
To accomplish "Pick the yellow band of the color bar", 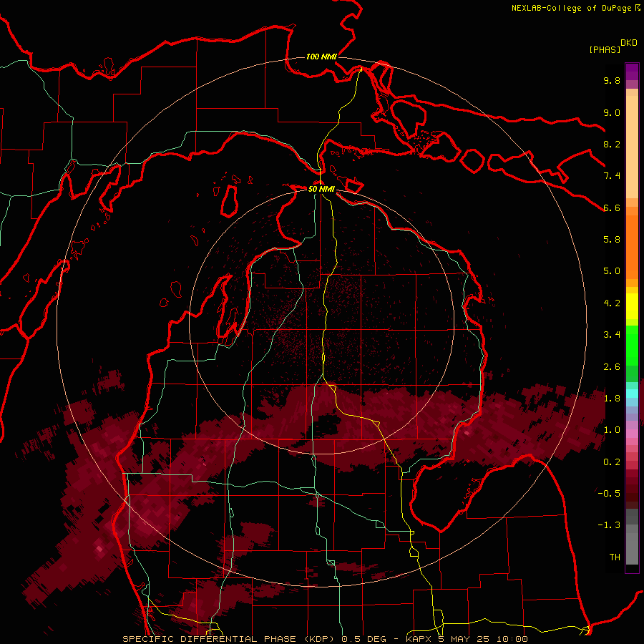I will point(632,306).
